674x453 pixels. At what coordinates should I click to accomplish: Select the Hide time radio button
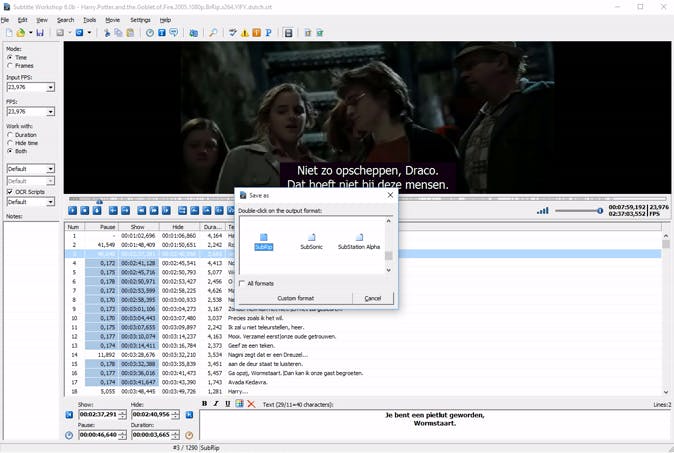pyautogui.click(x=10, y=143)
